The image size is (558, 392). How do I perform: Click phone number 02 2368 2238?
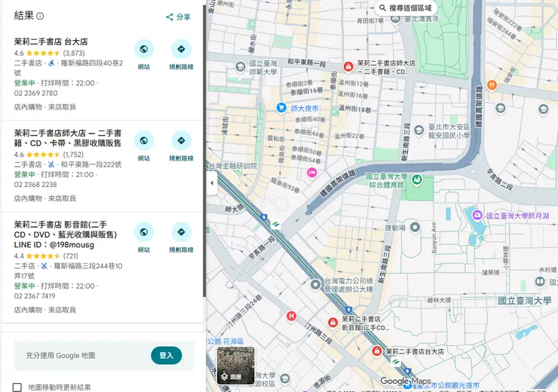click(35, 185)
